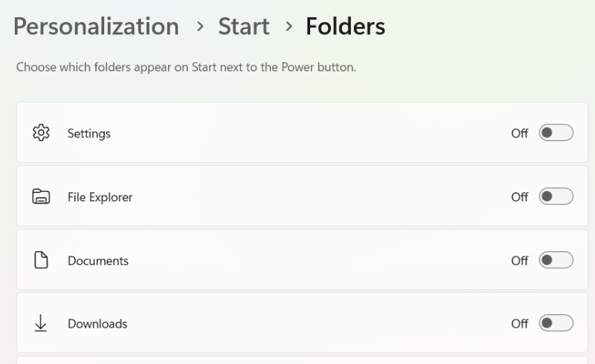Click the Documents page icon

click(41, 260)
